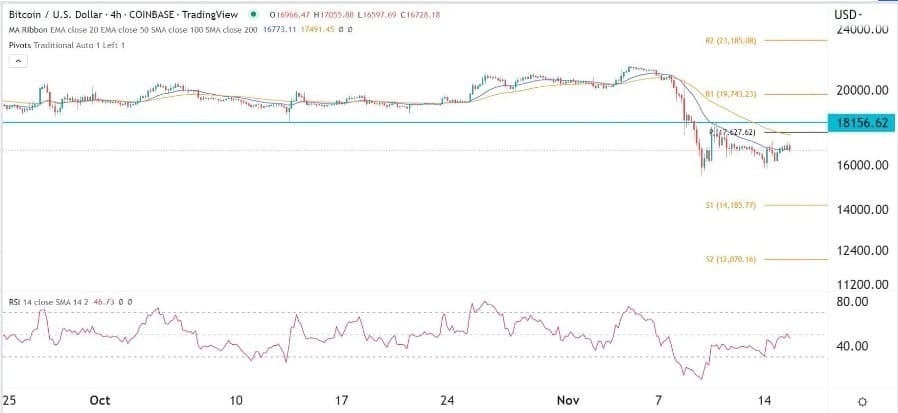Screen dimensions: 898x413
Task: Click the 24 date label on time axis
Action: click(x=448, y=400)
